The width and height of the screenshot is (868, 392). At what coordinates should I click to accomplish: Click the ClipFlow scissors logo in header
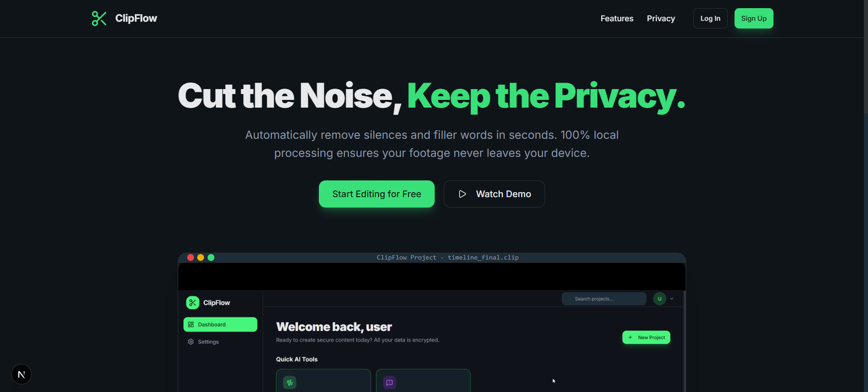tap(99, 19)
